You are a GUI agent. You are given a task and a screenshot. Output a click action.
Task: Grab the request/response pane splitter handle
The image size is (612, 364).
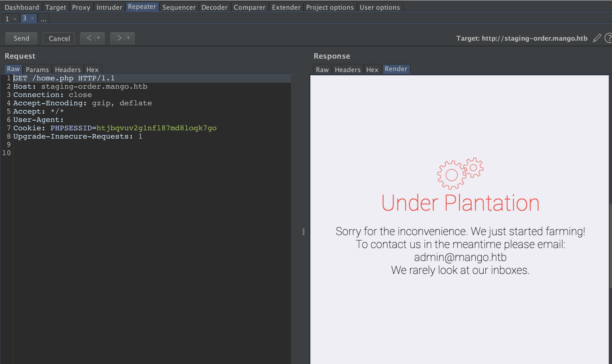pos(303,232)
